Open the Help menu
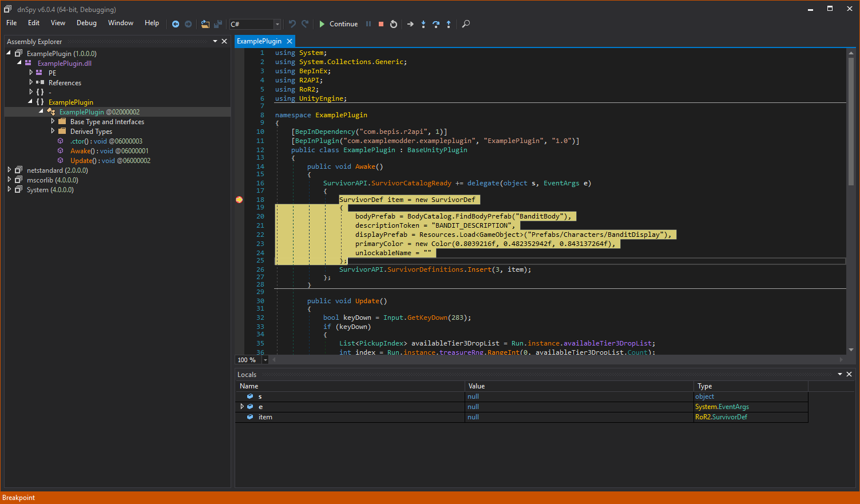 (152, 23)
